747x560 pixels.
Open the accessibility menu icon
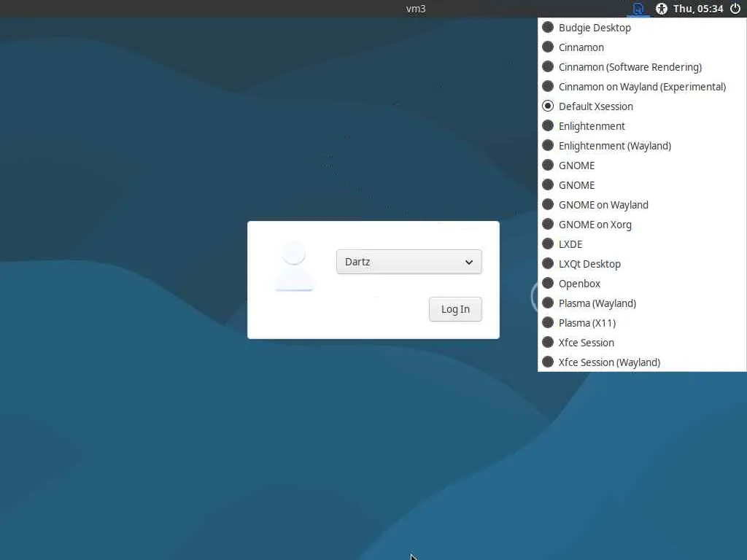point(661,9)
